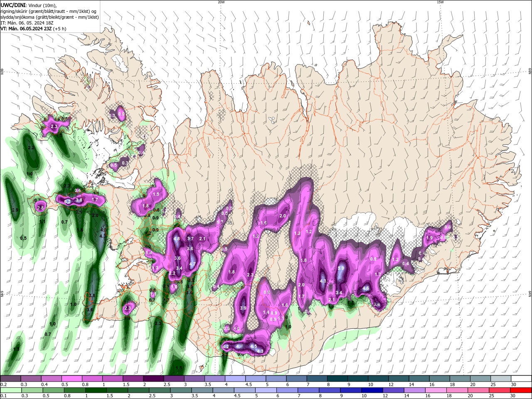
Task: Select the darkest green rain-scale swatch labeled 1
Action: click(96, 390)
